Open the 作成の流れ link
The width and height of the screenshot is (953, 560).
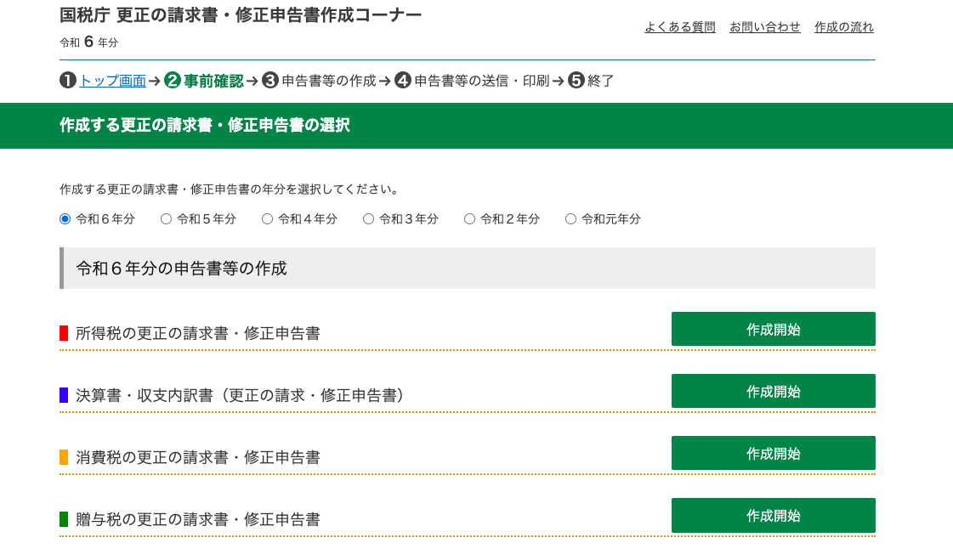pyautogui.click(x=843, y=26)
